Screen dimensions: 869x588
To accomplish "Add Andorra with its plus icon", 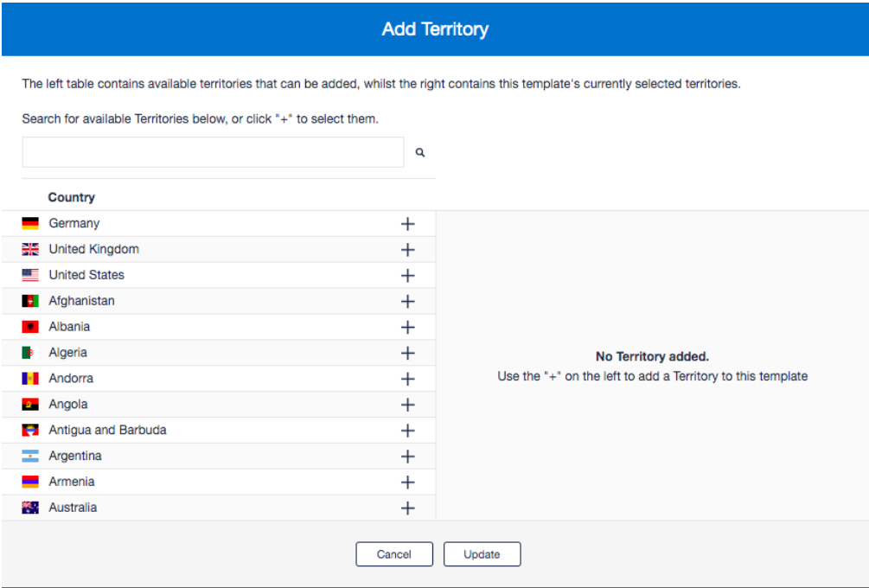I will [408, 379].
